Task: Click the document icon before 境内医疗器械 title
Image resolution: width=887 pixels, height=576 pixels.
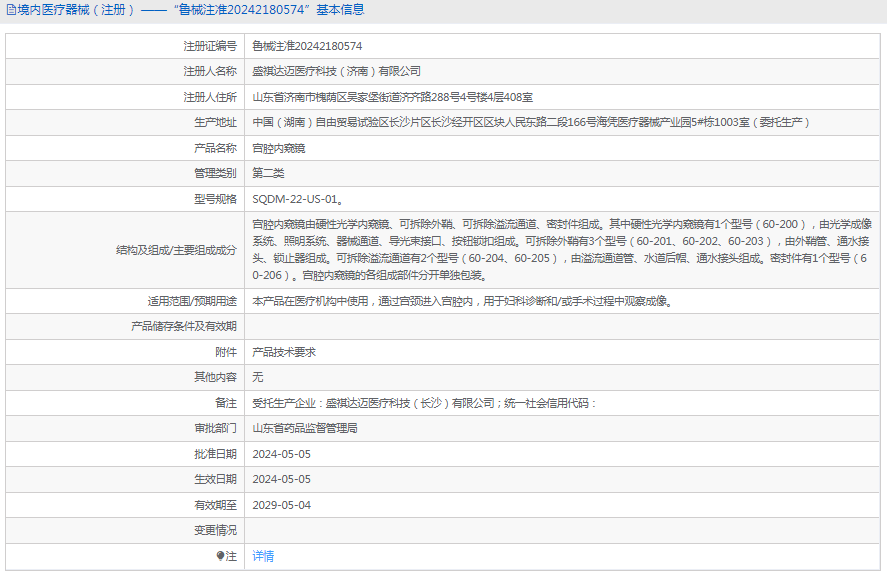Action: [11, 10]
